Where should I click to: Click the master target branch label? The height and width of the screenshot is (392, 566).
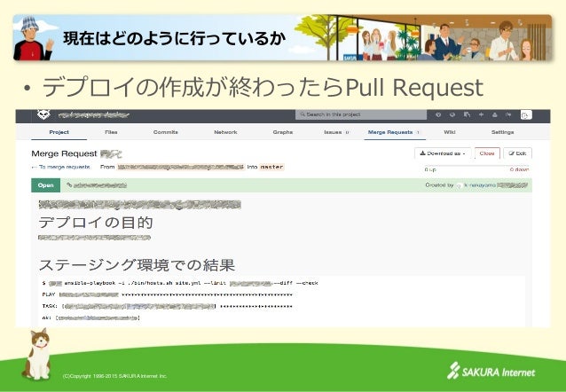click(x=271, y=167)
